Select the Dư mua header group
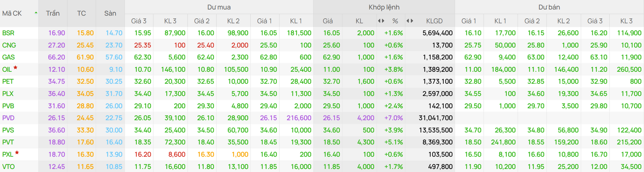644x172 pixels. [219, 7]
